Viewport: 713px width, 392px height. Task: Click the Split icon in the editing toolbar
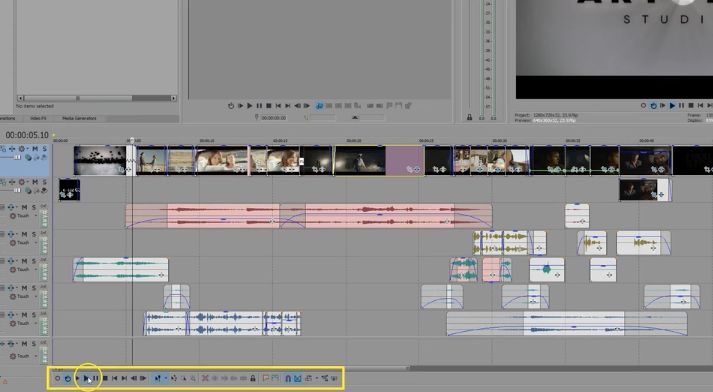(244, 378)
